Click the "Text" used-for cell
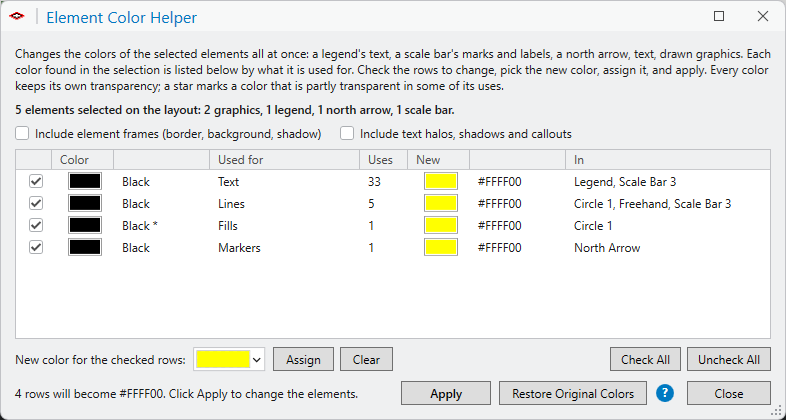The image size is (786, 420). 228,182
